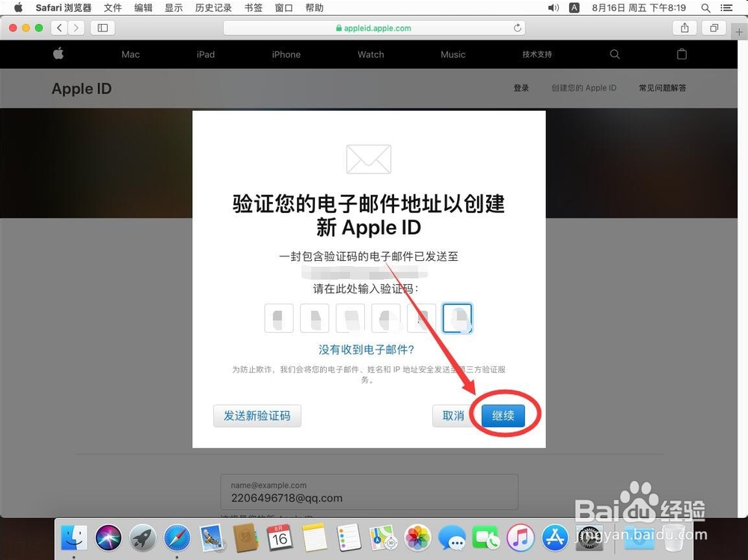Screen dimensions: 748x560
Task: Show all tabs overview button
Action: click(x=714, y=28)
